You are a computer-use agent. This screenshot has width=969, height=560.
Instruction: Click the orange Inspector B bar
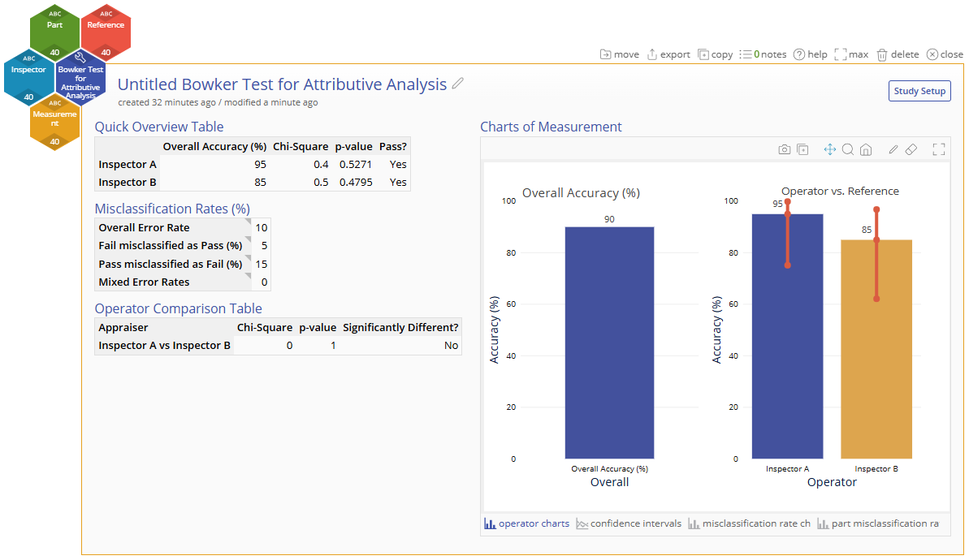coord(876,349)
